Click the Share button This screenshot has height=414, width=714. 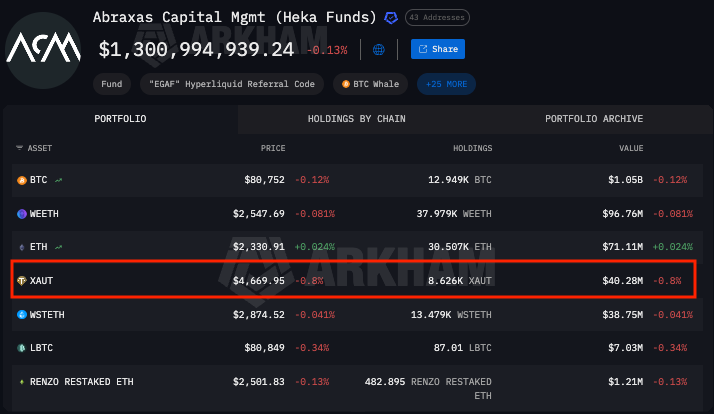click(x=438, y=49)
